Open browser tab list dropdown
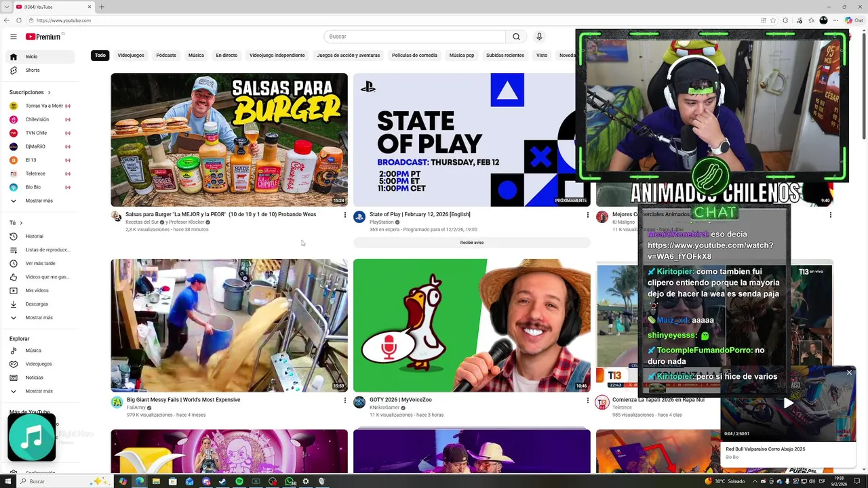The image size is (868, 488). click(x=6, y=7)
